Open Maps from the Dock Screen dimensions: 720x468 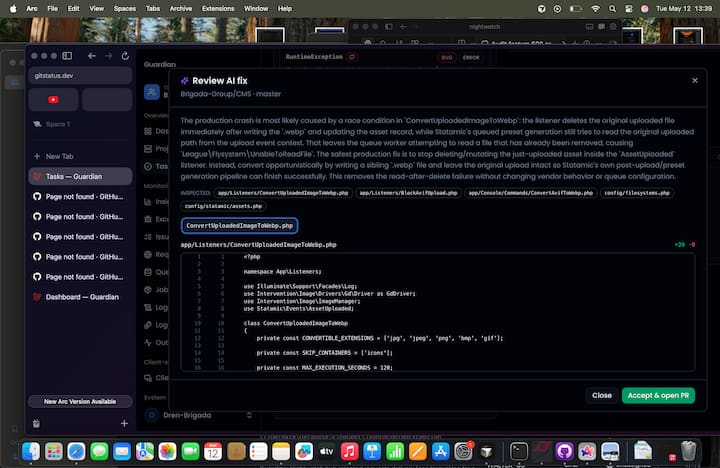(x=145, y=451)
